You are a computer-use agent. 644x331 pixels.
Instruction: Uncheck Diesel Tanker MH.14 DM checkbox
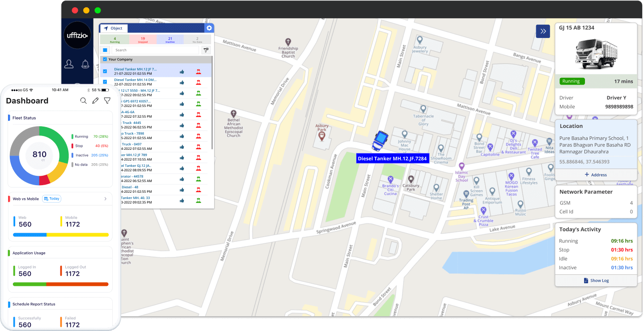click(105, 82)
